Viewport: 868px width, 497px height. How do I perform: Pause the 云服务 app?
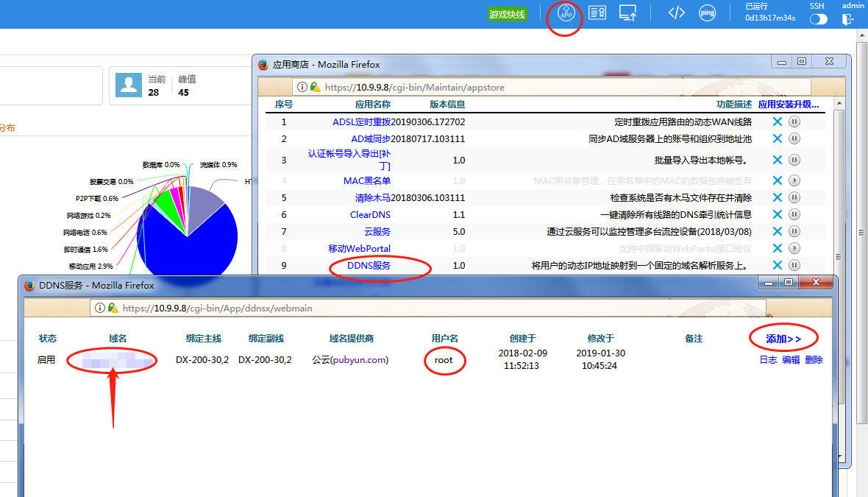794,231
